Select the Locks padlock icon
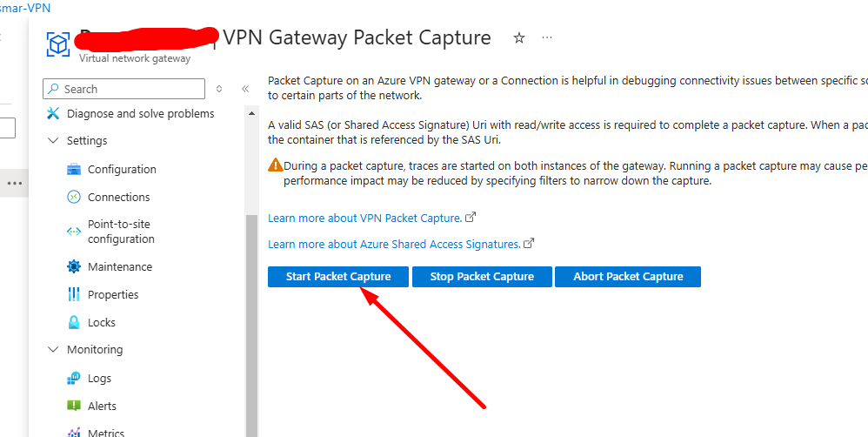The width and height of the screenshot is (868, 437). pyautogui.click(x=74, y=322)
